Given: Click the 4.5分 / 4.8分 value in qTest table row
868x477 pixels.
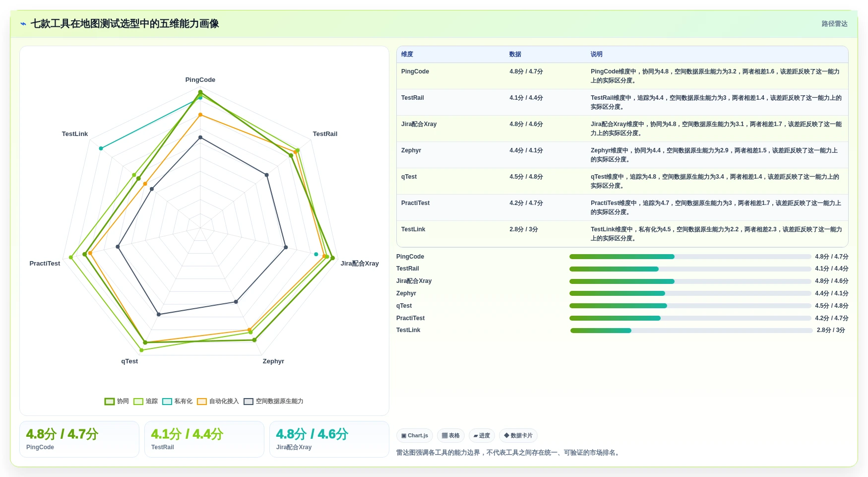Looking at the screenshot, I should [x=526, y=177].
